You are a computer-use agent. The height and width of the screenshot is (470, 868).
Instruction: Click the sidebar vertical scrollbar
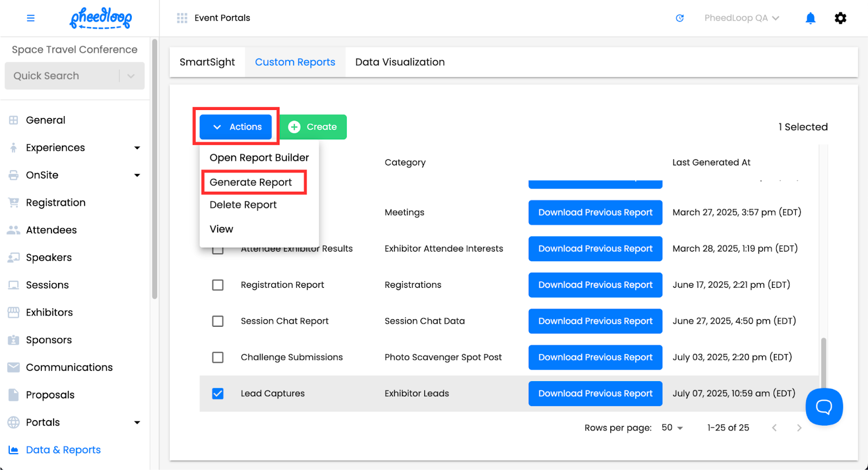coord(155,169)
